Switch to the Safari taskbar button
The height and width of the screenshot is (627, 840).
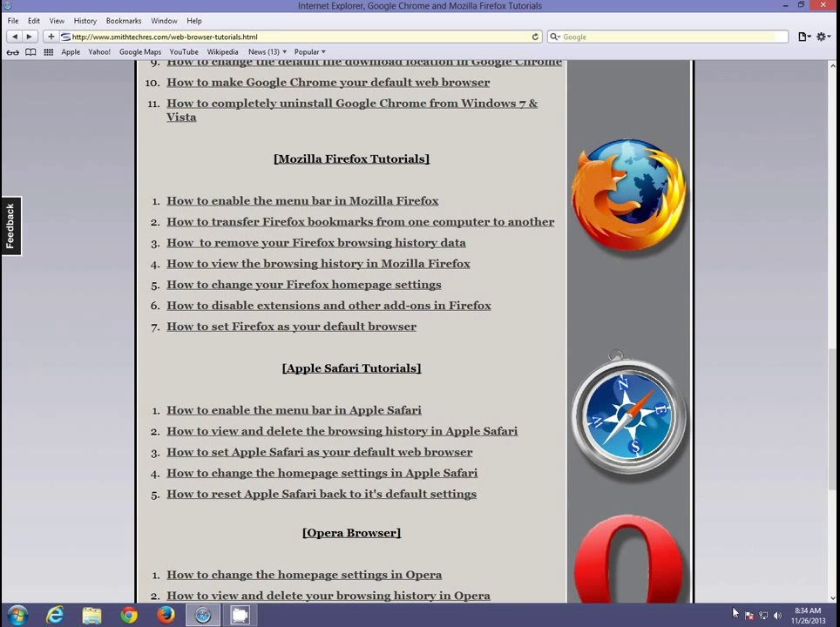coord(202,615)
